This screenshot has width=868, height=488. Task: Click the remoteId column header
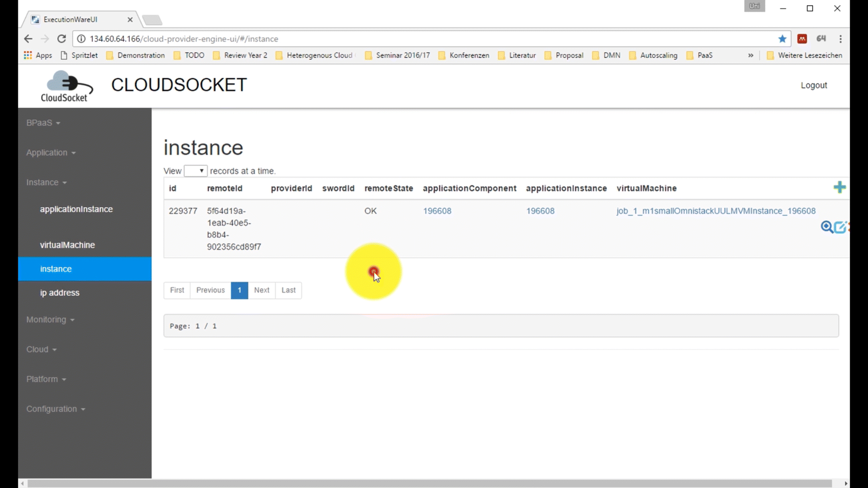(225, 188)
